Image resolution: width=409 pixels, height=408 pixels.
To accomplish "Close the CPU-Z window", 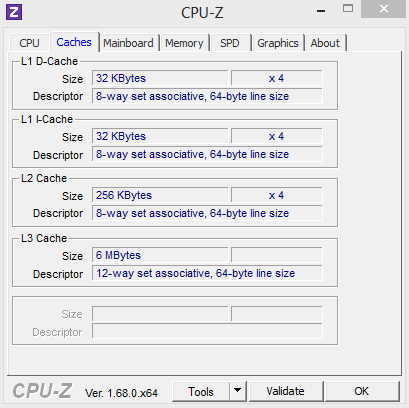I will tap(384, 9).
